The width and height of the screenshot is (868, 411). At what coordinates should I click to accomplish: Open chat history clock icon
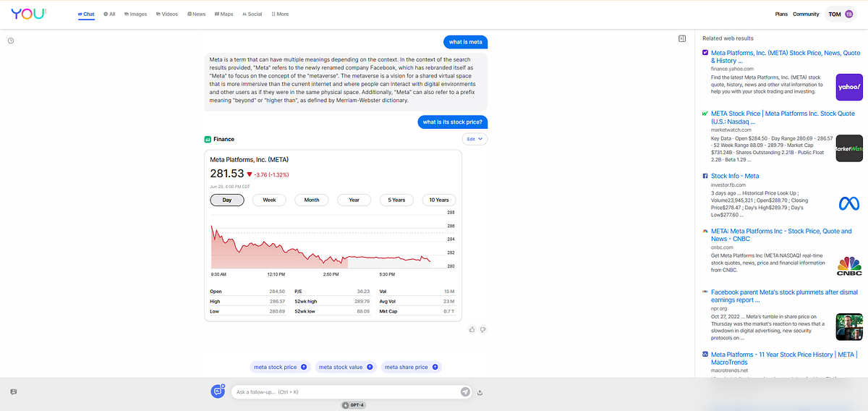(x=11, y=41)
